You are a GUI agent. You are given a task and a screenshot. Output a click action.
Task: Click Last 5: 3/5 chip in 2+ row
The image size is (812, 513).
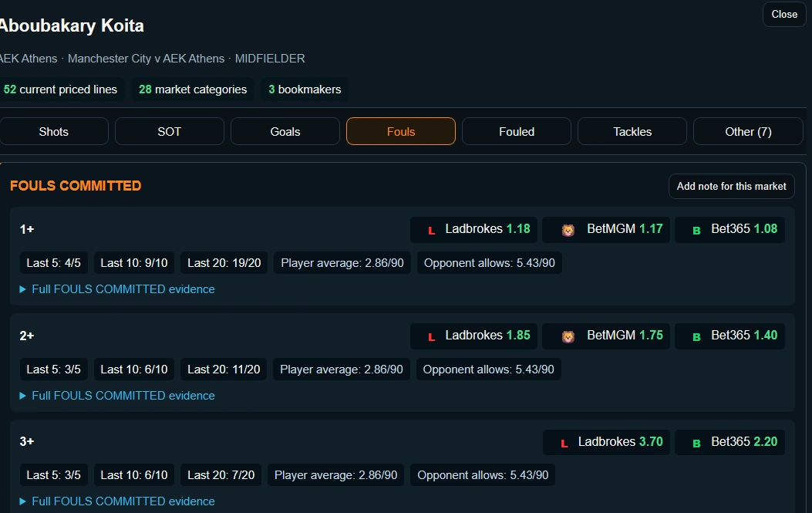[x=53, y=370]
